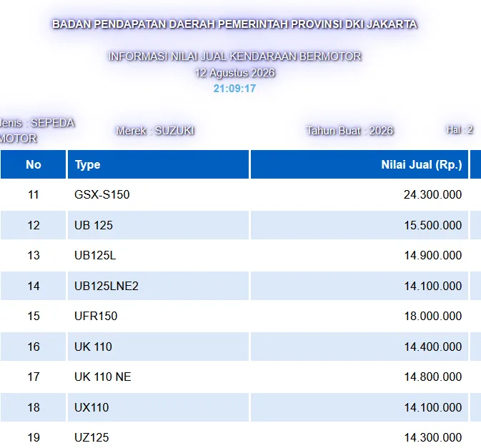481x448 pixels.
Task: Select the UFR150 type cell
Action: (158, 316)
